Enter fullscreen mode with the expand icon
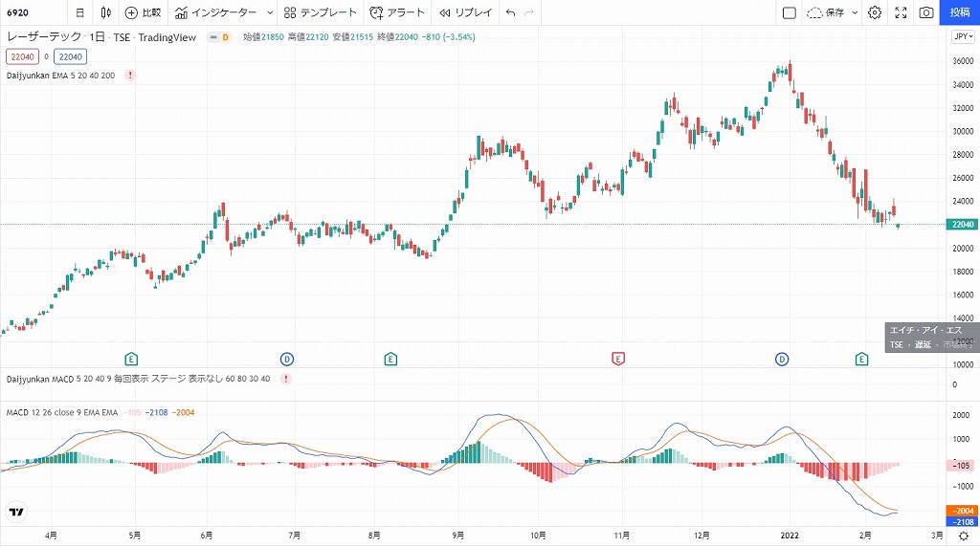The height and width of the screenshot is (547, 980). (x=900, y=12)
